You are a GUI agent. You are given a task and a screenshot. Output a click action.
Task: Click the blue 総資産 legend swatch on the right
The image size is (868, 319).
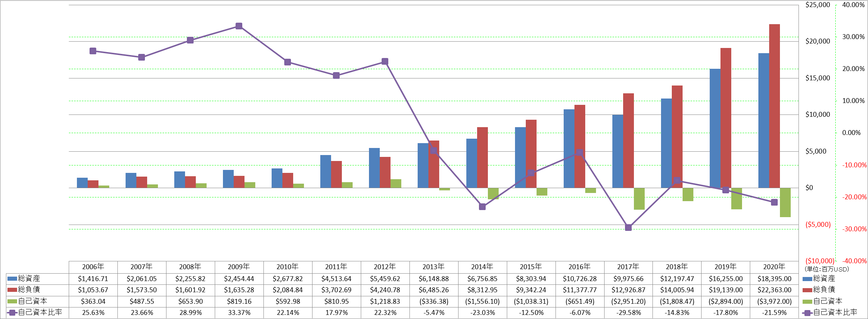[807, 278]
